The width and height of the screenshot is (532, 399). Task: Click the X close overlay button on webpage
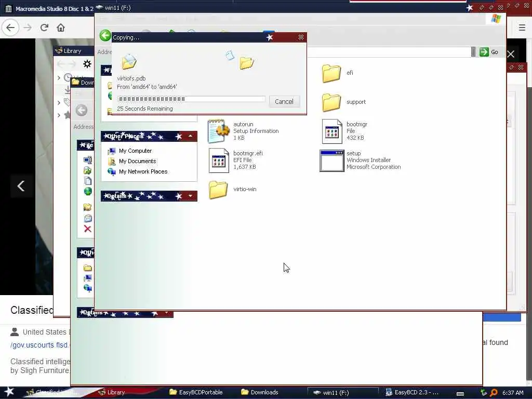coord(511,54)
